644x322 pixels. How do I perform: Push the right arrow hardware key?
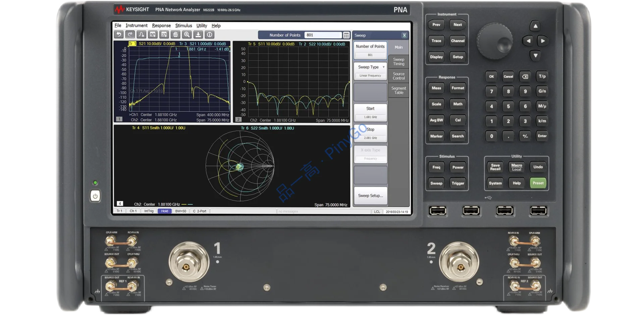(x=543, y=41)
